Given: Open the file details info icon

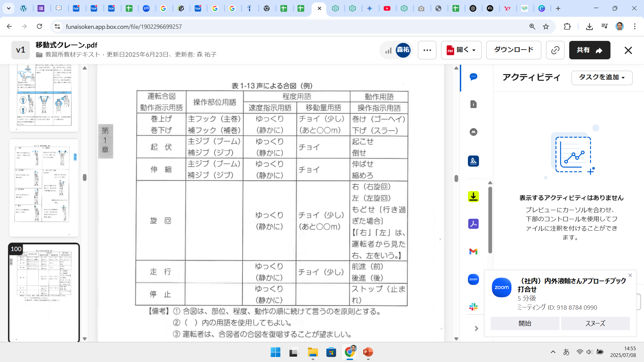Looking at the screenshot, I should click(x=473, y=104).
